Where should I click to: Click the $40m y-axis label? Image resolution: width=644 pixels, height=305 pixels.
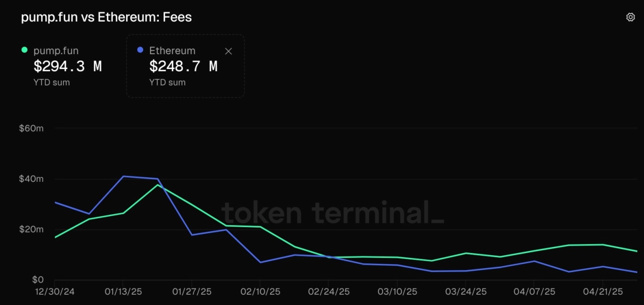pos(31,179)
